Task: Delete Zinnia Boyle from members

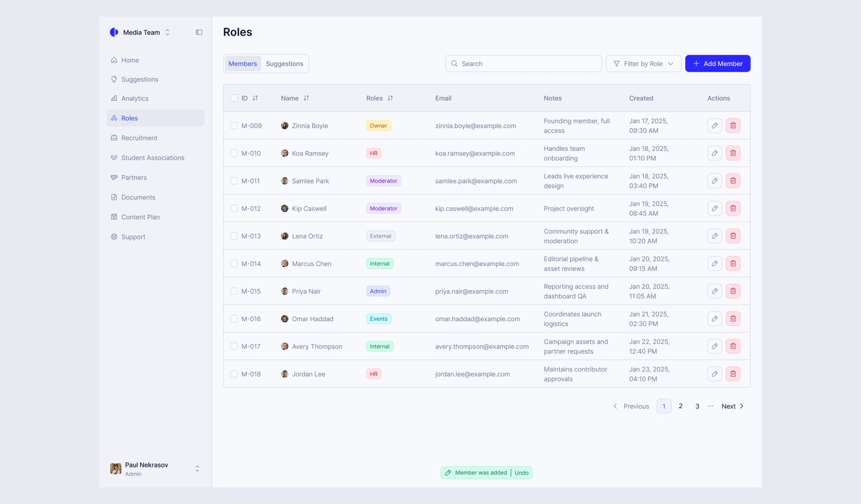Action: [733, 126]
